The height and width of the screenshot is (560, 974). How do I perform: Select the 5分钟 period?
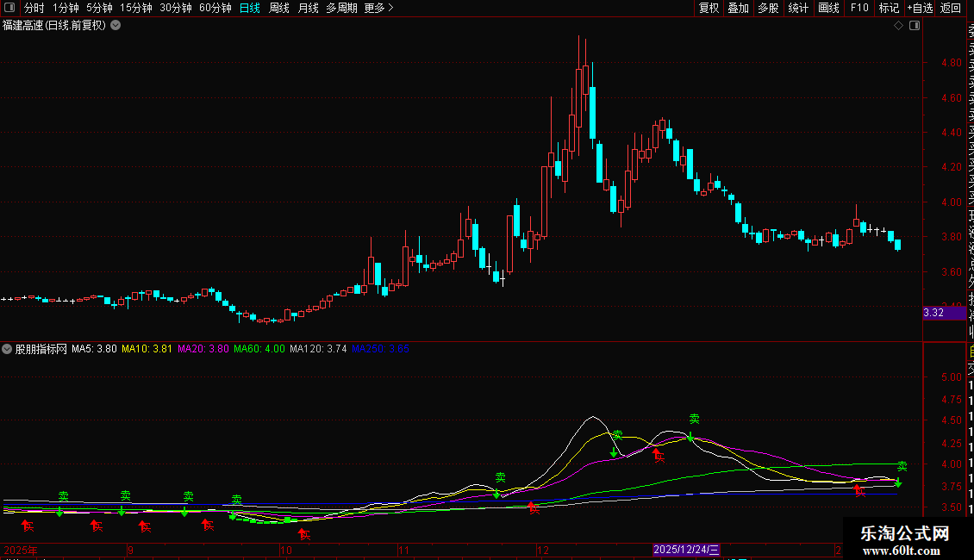pos(99,8)
